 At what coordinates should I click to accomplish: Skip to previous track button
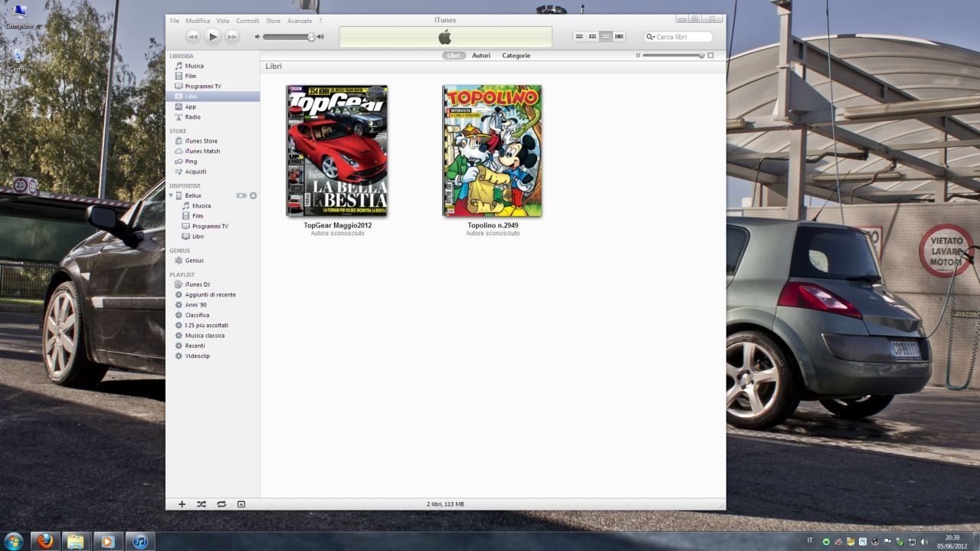[x=194, y=37]
